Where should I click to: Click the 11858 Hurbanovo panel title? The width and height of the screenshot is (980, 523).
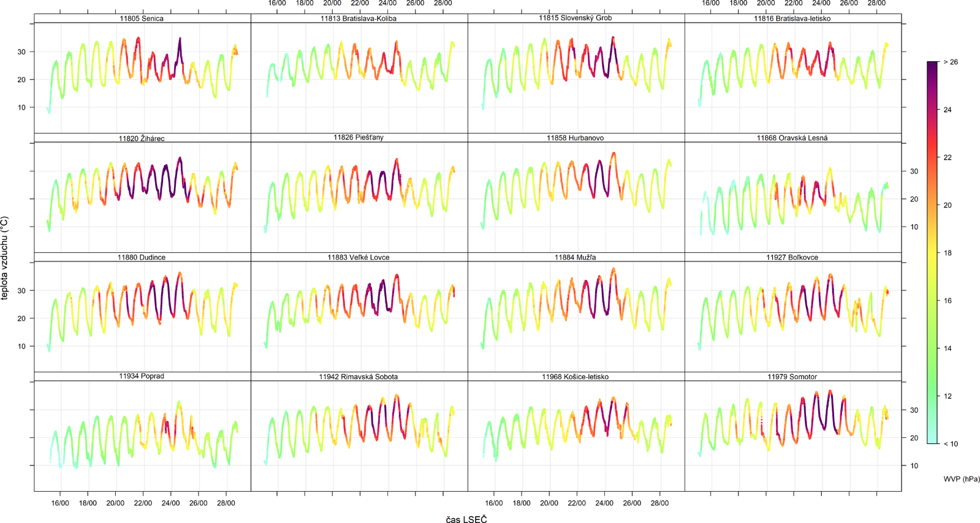coord(575,138)
